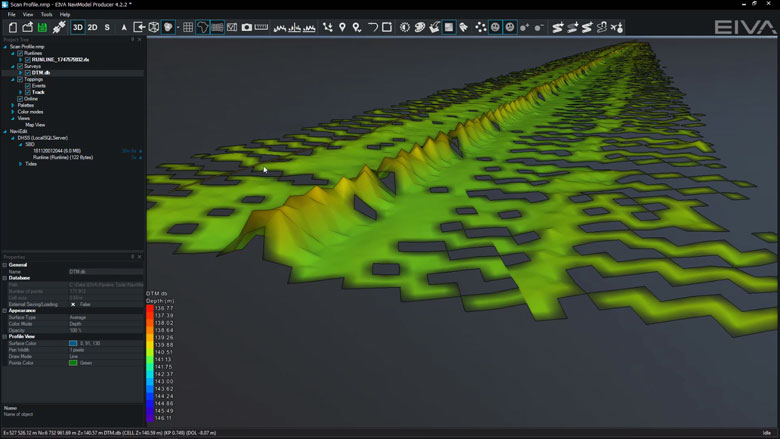Uncheck the Runlines checkbox
Image resolution: width=780 pixels, height=439 pixels.
point(20,53)
